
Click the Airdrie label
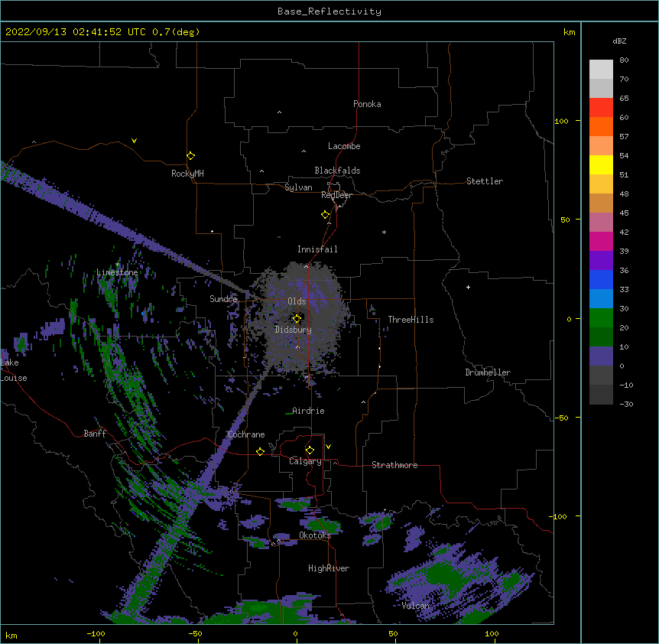[x=309, y=411]
